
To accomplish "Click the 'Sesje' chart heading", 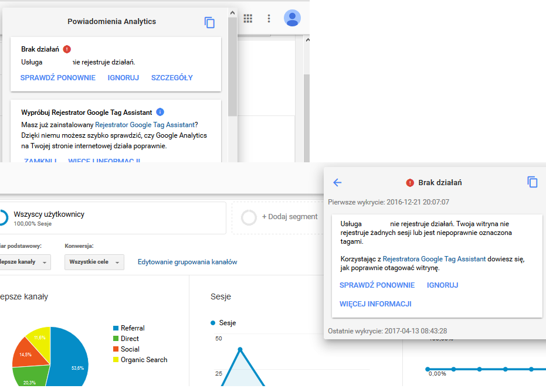I will [x=221, y=296].
